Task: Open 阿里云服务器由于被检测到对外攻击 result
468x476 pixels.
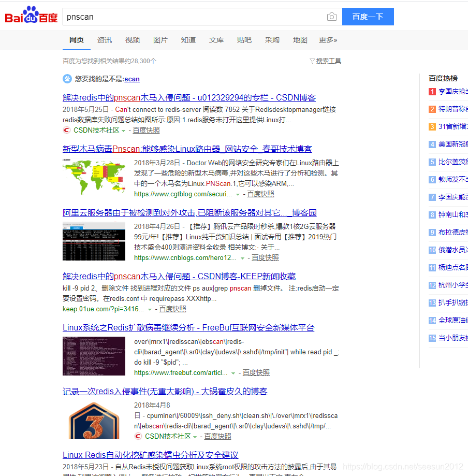Action: coord(189,212)
